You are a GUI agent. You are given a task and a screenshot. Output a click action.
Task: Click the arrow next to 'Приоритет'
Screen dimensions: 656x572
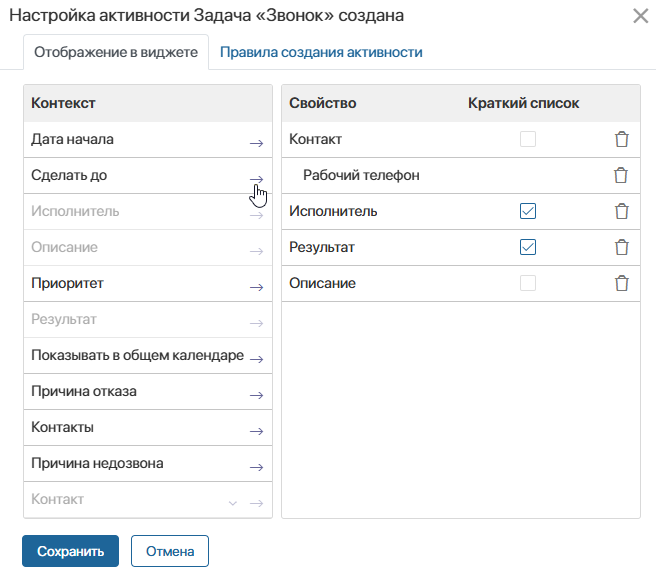click(256, 287)
